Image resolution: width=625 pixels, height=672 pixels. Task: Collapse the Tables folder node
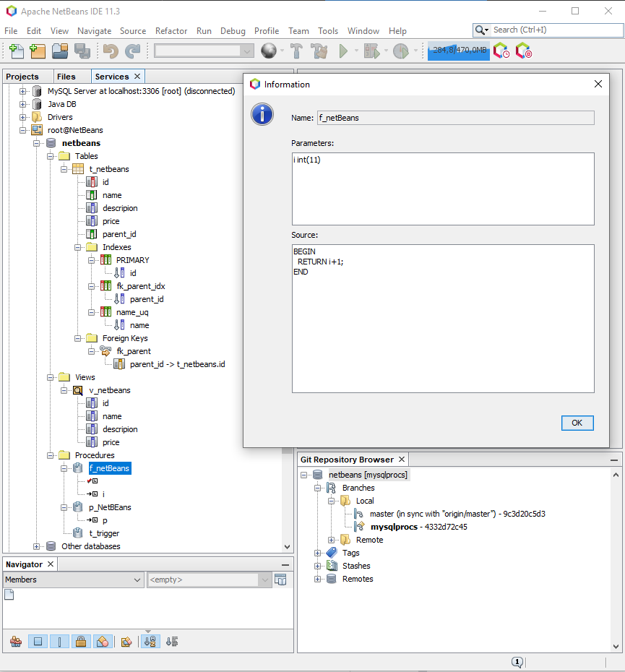pyautogui.click(x=50, y=156)
